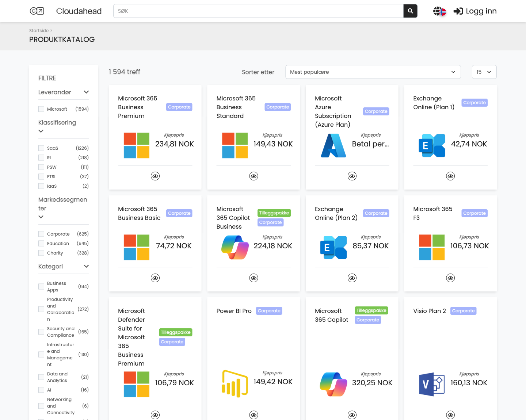The height and width of the screenshot is (420, 526).
Task: Tick the RI classification checkbox
Action: tap(41, 157)
